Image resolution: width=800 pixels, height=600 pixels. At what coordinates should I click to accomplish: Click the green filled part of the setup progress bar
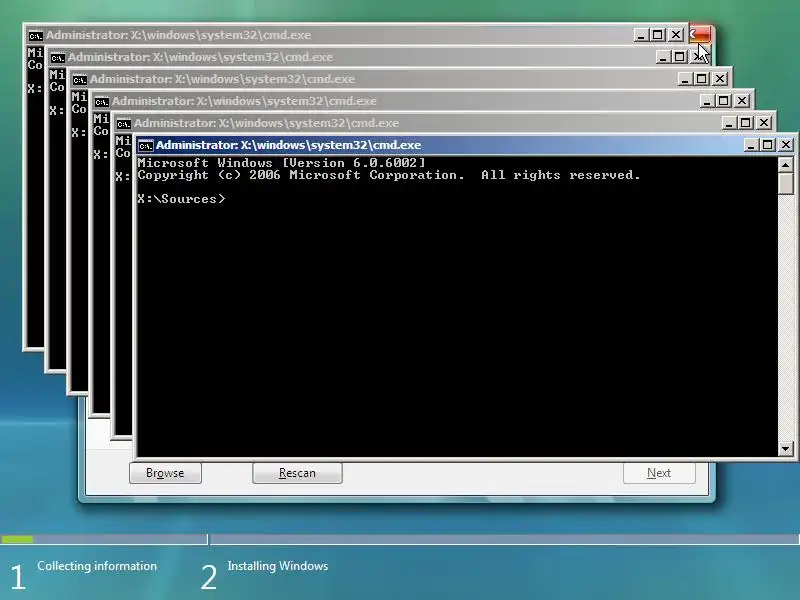point(17,539)
